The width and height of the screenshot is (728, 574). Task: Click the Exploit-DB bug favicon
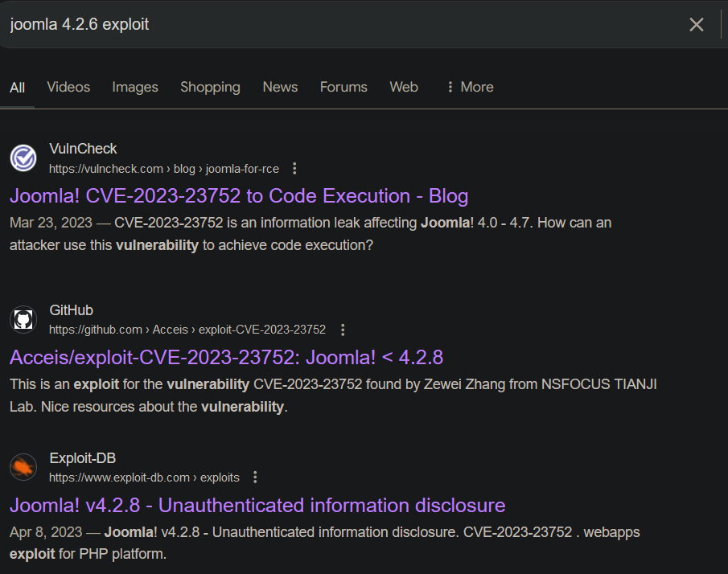click(x=23, y=467)
